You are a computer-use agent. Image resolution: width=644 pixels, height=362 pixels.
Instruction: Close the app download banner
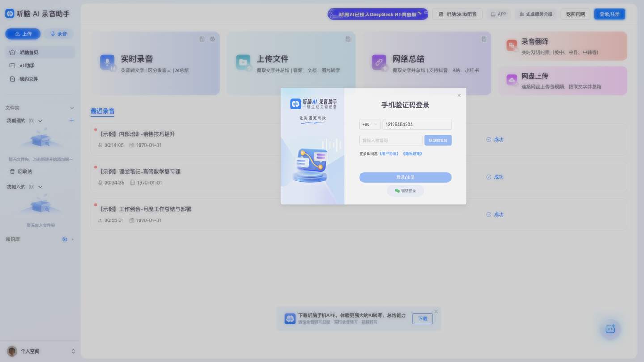(436, 311)
